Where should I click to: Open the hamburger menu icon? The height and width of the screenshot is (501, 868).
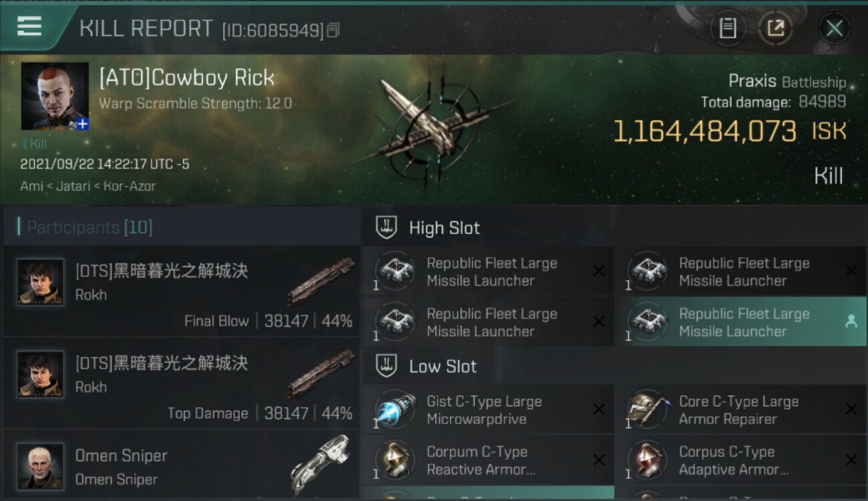coord(29,25)
